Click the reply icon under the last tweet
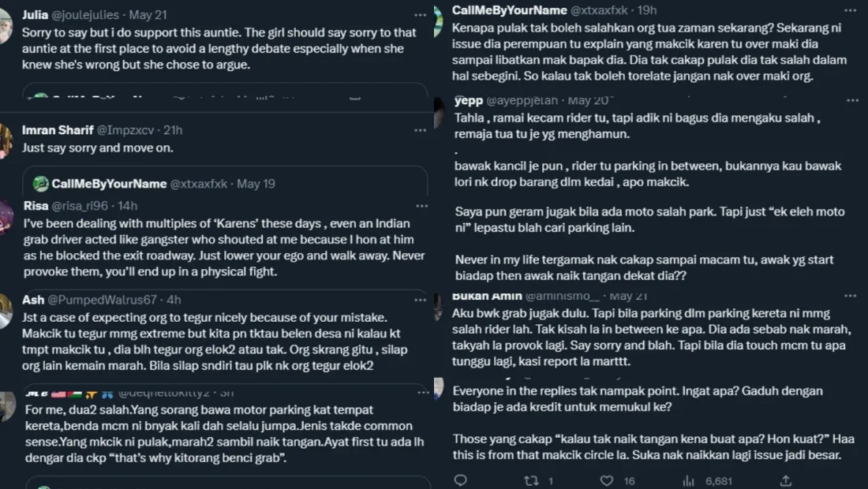Screen dimensions: 868x489 point(461,480)
